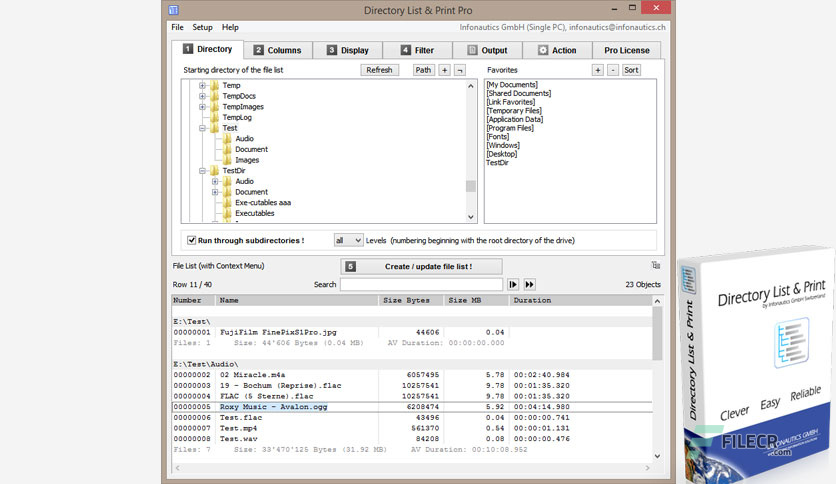This screenshot has height=484, width=836.
Task: Expand the TempImages folder node
Action: [x=202, y=107]
